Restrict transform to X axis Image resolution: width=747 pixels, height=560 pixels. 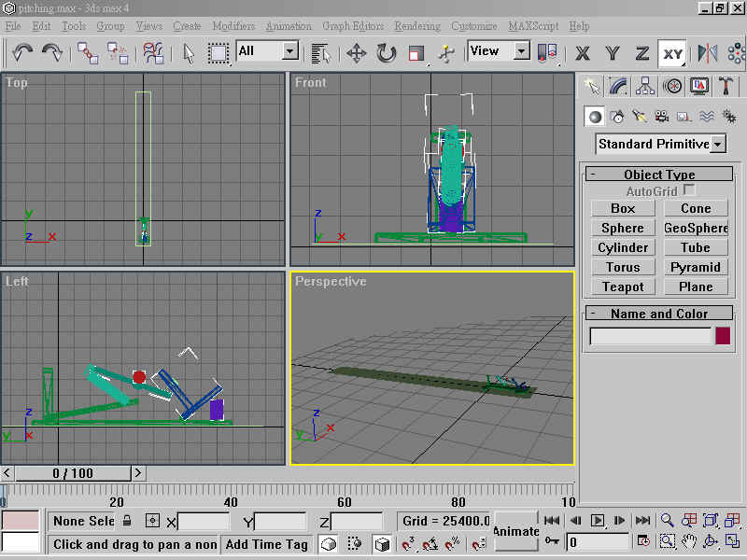[x=582, y=53]
